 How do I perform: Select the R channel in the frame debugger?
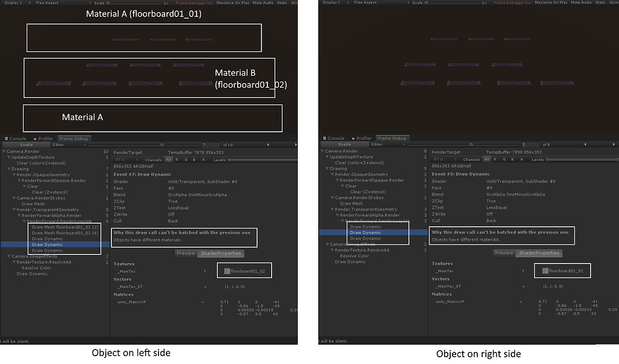click(x=177, y=160)
